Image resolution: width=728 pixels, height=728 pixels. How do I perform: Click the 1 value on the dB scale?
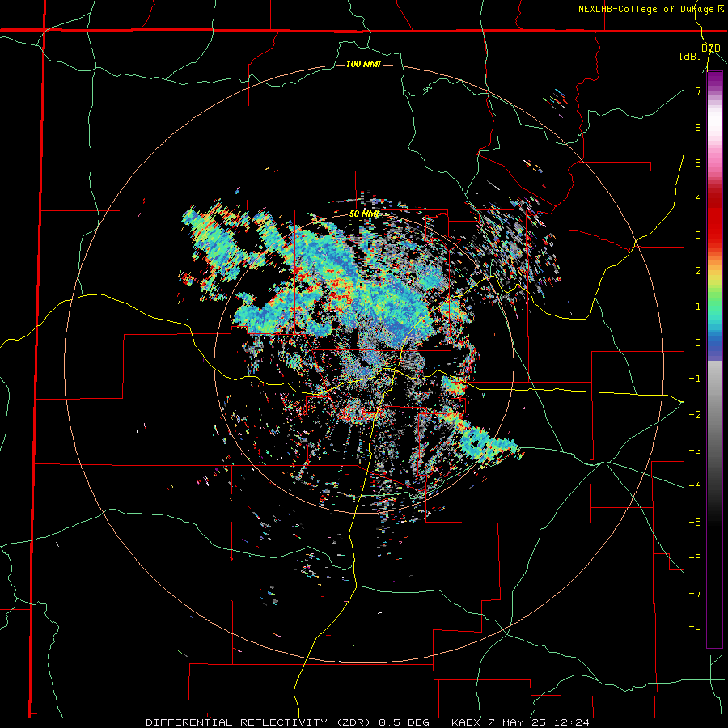(698, 307)
